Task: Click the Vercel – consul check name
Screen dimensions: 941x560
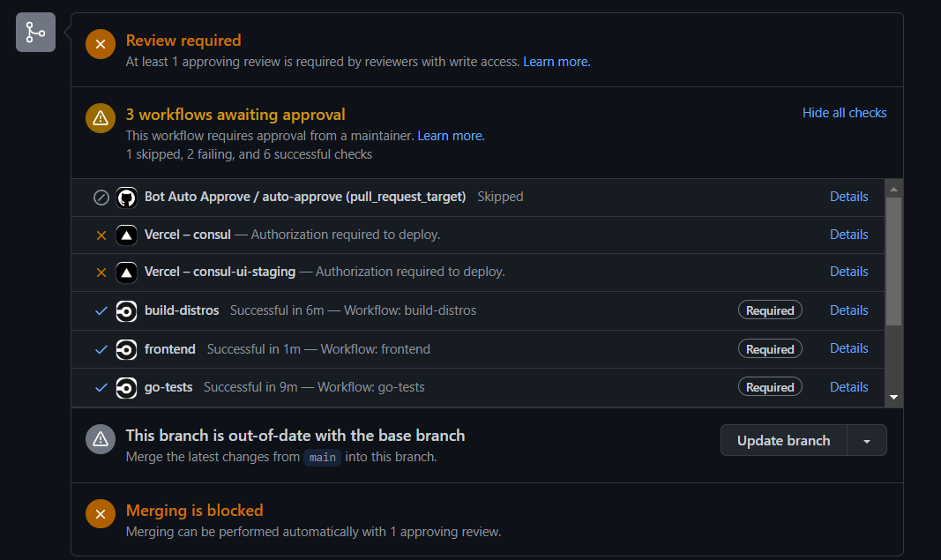Action: 187,235
